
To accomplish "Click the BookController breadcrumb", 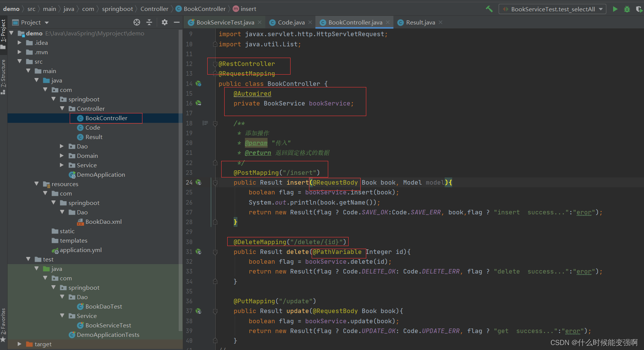I will coord(200,9).
